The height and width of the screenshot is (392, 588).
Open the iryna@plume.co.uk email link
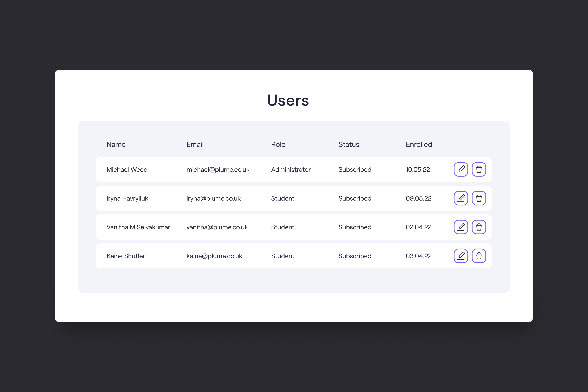tap(213, 199)
